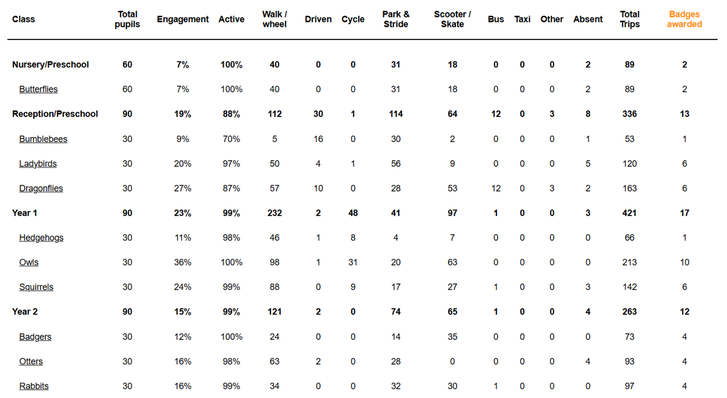Open the Owls class link
Screen dimensions: 727x398
click(29, 262)
